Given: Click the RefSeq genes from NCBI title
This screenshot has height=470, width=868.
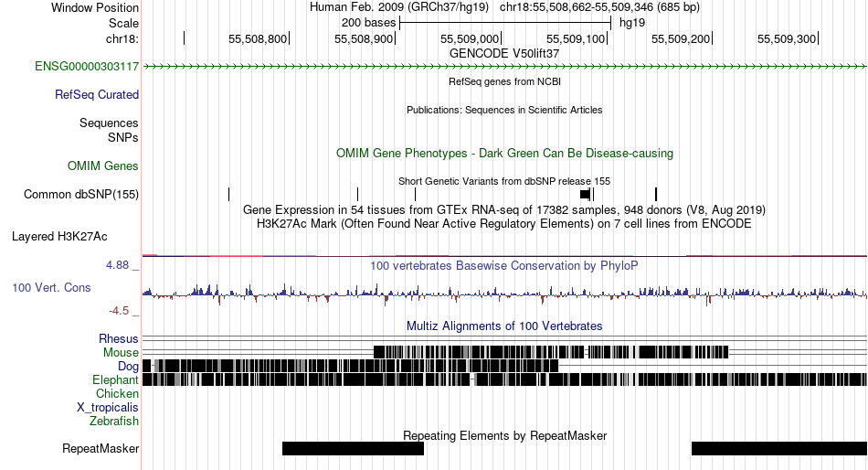Looking at the screenshot, I should (x=504, y=81).
